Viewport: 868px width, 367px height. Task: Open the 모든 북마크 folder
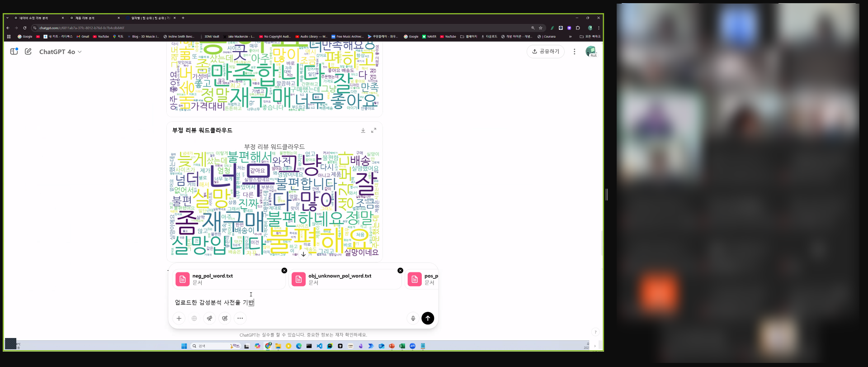click(590, 37)
